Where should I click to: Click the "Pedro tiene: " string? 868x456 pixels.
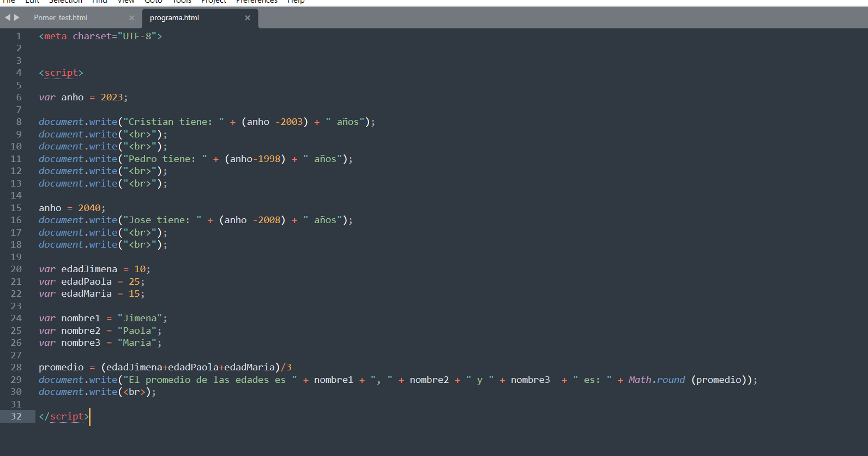165,159
